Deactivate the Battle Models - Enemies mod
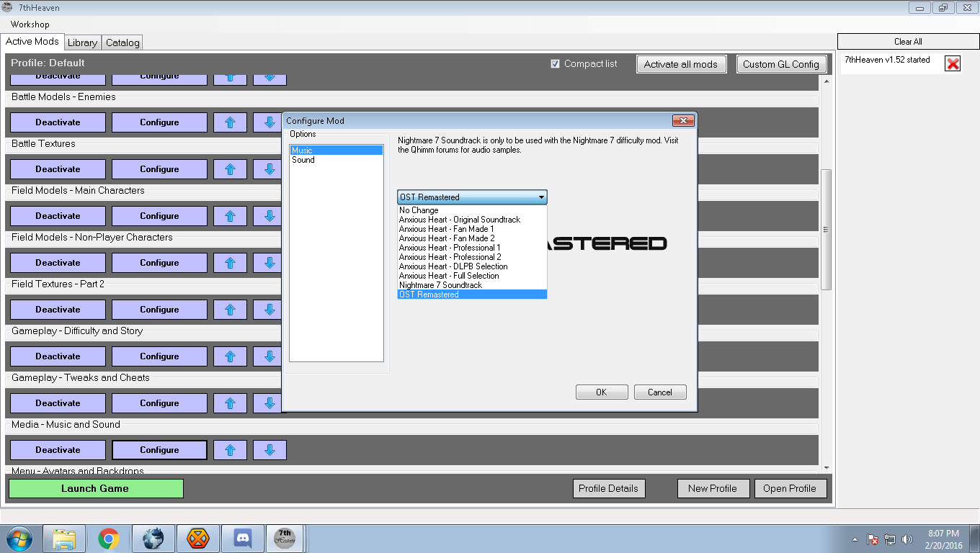 [x=58, y=122]
